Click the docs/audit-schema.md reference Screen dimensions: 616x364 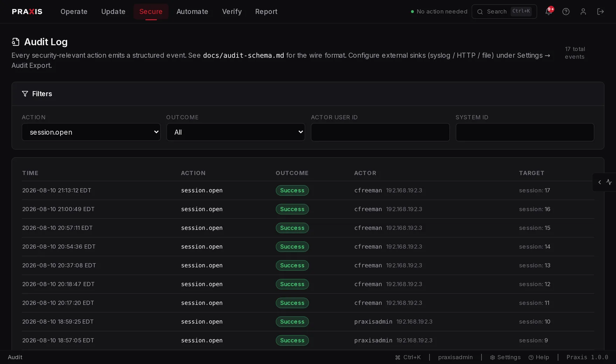point(244,55)
